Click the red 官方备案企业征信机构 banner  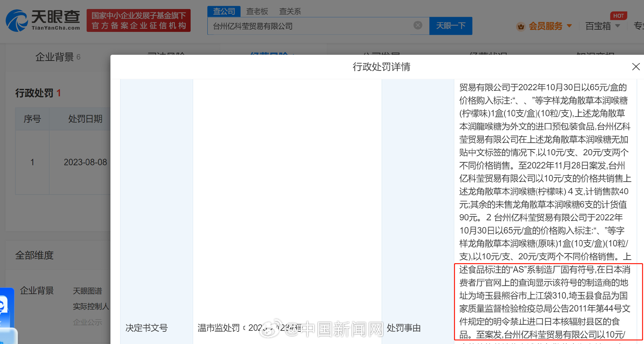pyautogui.click(x=138, y=21)
